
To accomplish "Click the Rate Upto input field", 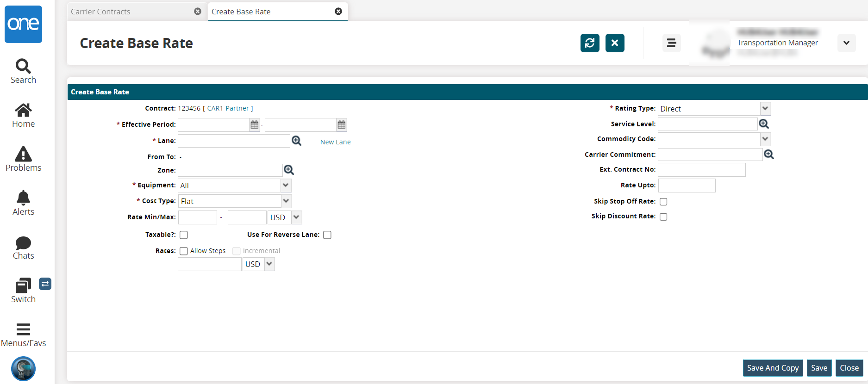I will tap(687, 186).
